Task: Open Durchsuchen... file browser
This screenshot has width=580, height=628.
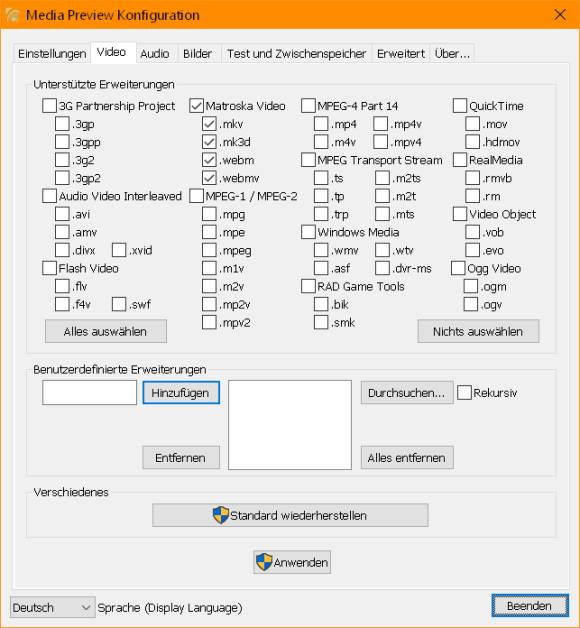Action: (407, 392)
